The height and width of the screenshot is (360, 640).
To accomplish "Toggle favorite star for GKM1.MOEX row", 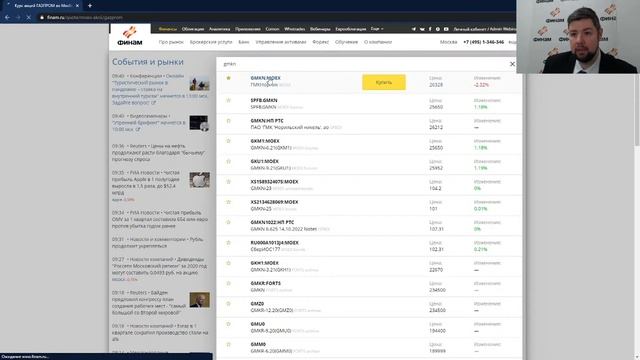I will [229, 141].
